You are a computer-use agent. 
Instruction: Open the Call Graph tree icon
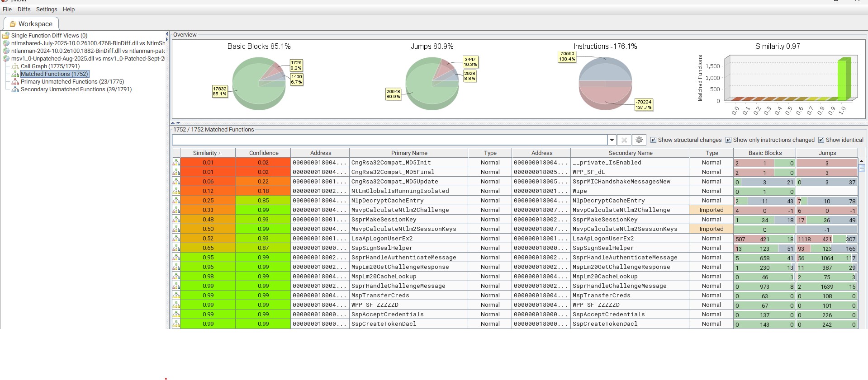click(15, 66)
